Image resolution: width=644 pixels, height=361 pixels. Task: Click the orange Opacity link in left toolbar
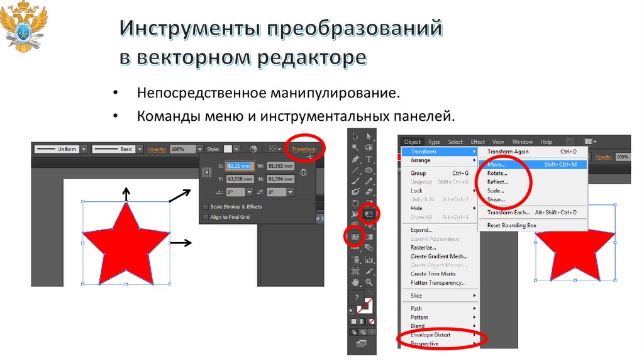157,149
